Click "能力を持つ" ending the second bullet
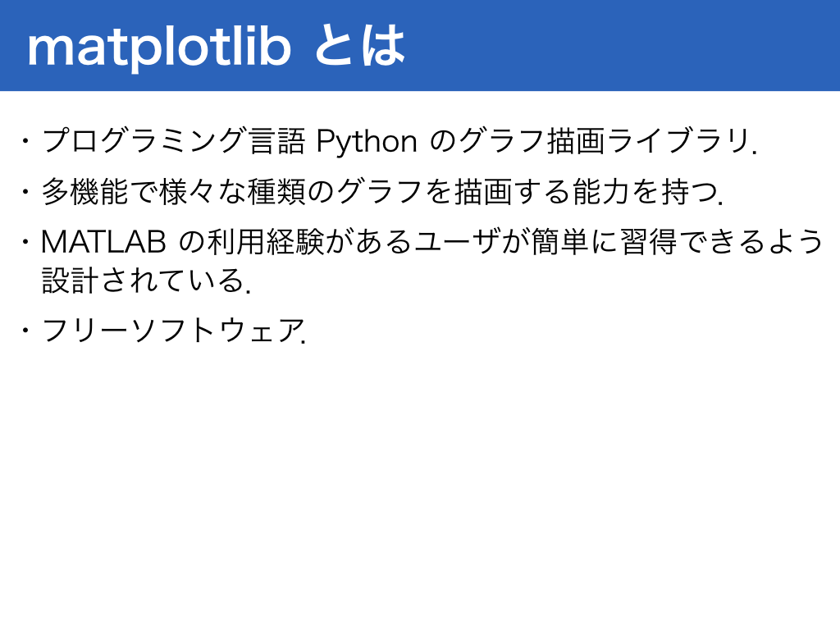 (x=645, y=192)
